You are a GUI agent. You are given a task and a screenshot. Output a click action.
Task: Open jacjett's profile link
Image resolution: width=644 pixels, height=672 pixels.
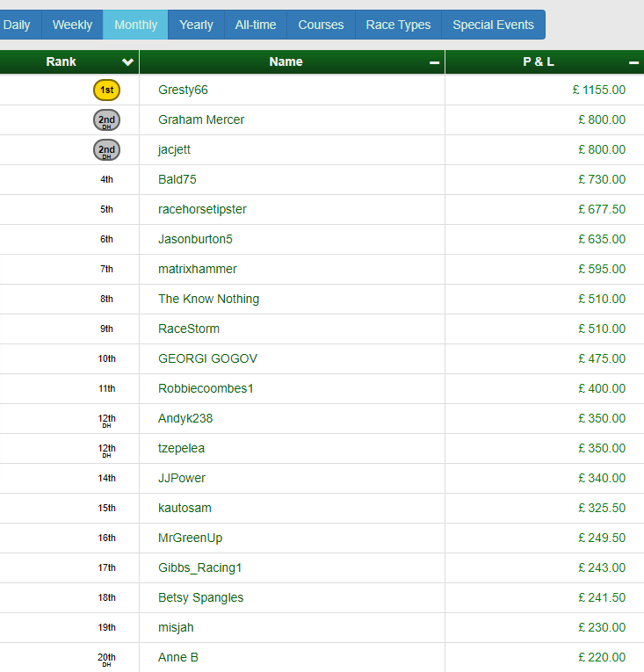pos(174,149)
